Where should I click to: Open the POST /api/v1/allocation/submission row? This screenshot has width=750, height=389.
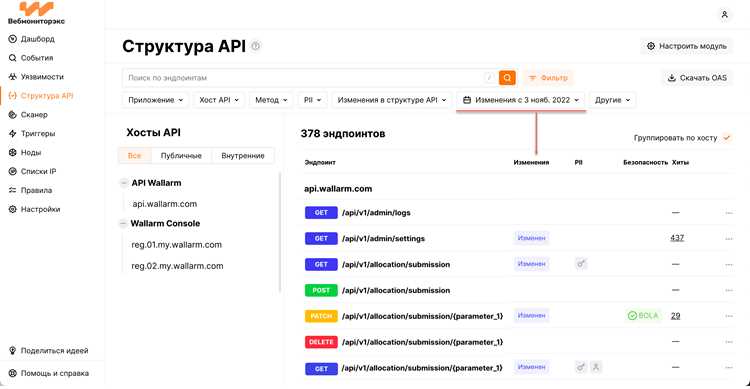(x=518, y=290)
